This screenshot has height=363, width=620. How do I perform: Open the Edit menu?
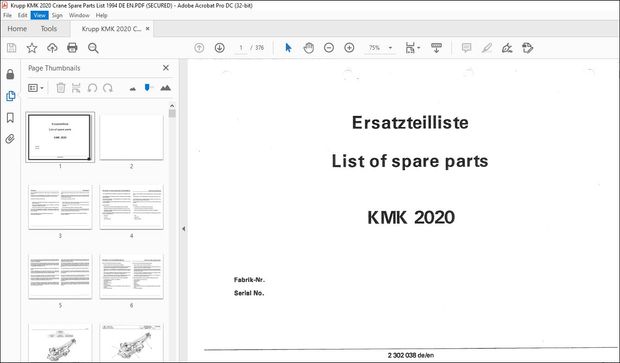click(x=23, y=15)
